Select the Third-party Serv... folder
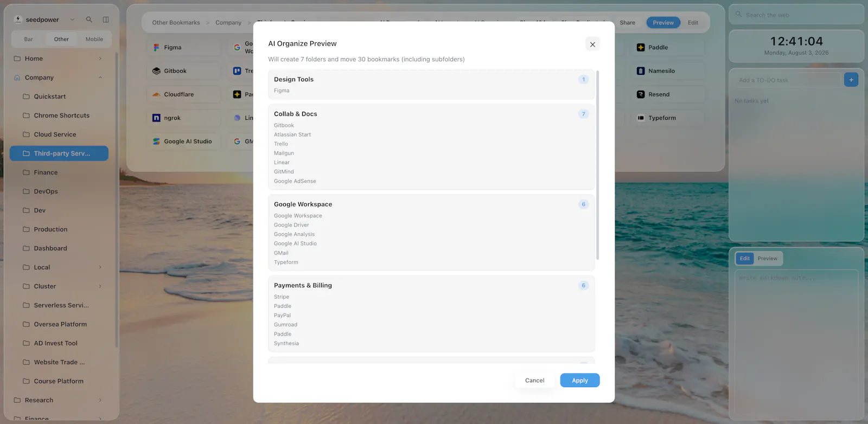The height and width of the screenshot is (424, 868). 59,153
